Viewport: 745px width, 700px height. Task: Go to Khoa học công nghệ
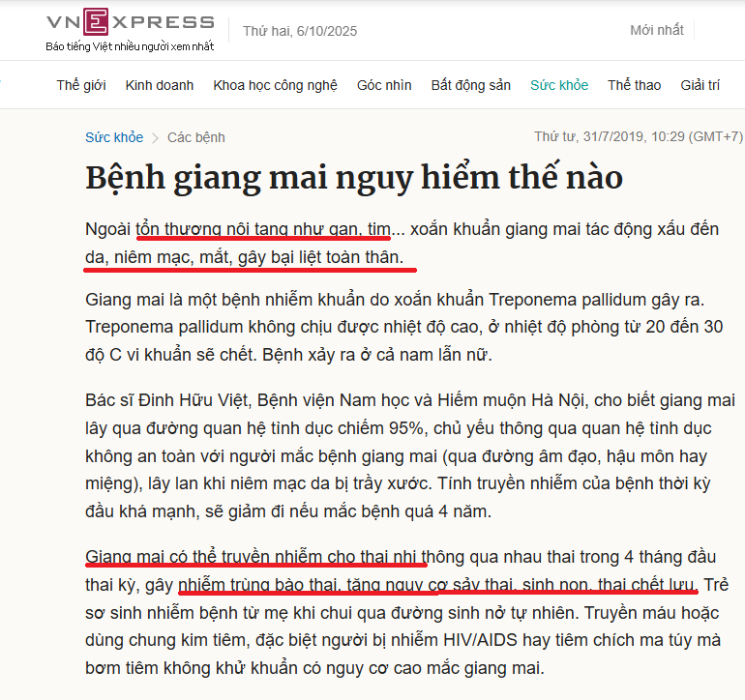coord(275,85)
